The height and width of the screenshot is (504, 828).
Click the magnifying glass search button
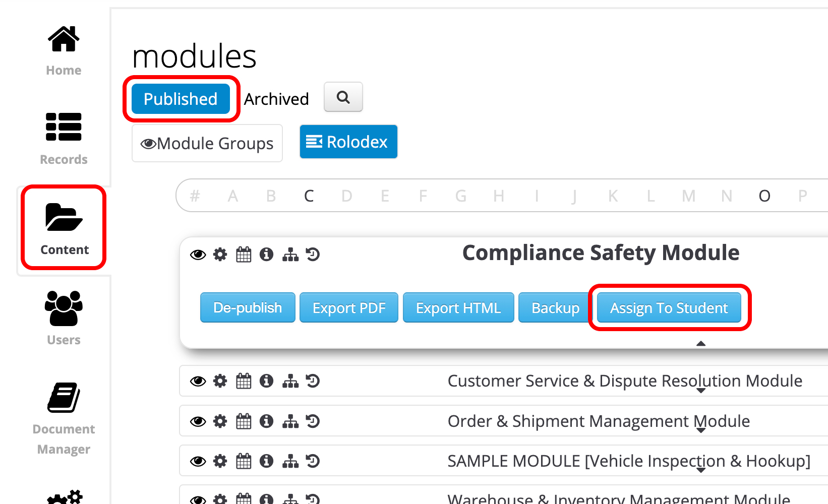tap(343, 97)
